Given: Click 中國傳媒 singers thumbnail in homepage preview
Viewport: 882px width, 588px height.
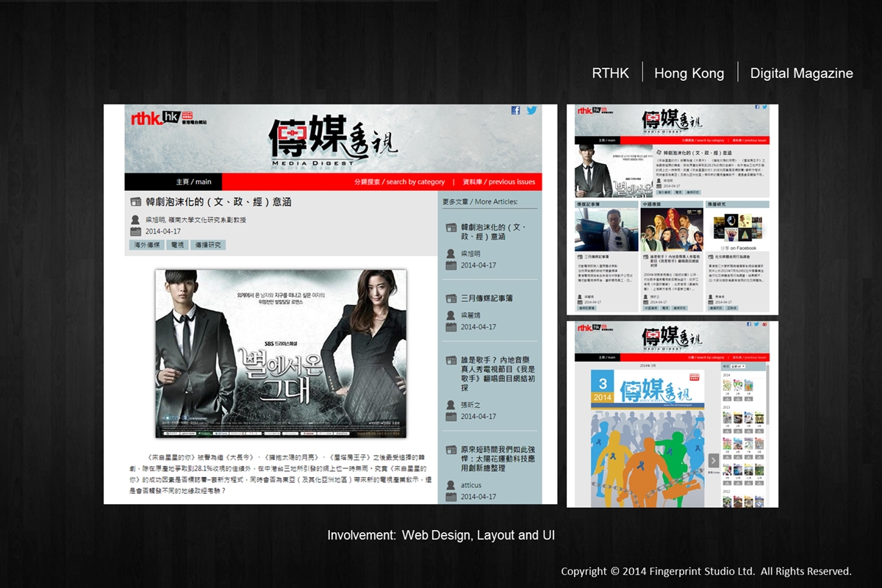Looking at the screenshot, I should [671, 229].
